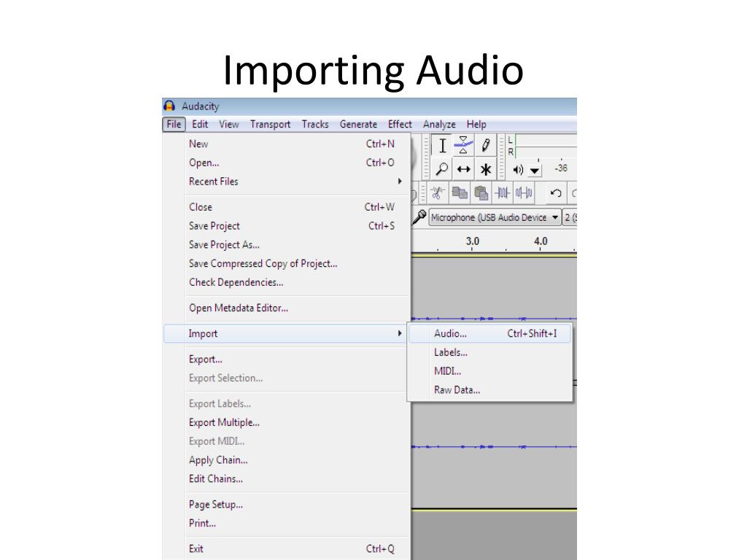Select MIDI... in Import submenu
The height and width of the screenshot is (560, 747).
coord(489,371)
